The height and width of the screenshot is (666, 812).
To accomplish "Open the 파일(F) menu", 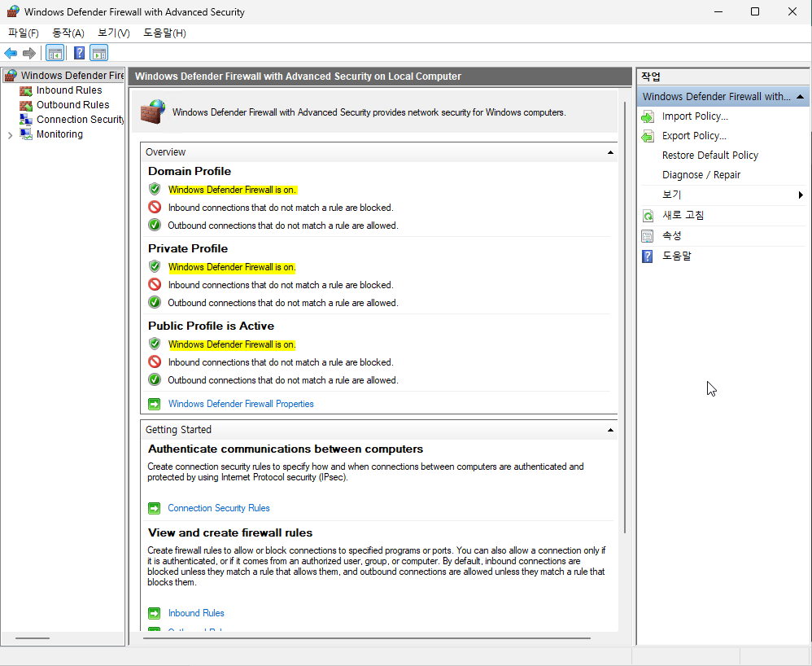I will point(24,33).
